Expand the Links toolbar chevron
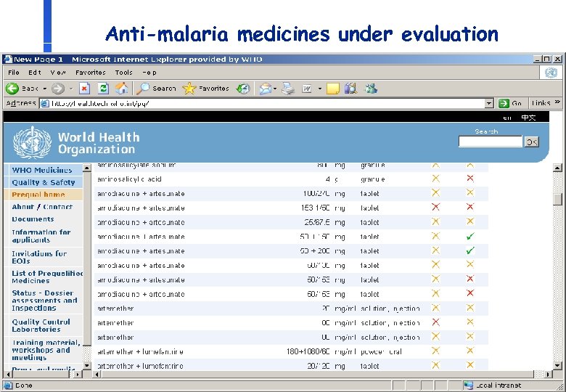Image resolution: width=566 pixels, height=392 pixels. [557, 102]
